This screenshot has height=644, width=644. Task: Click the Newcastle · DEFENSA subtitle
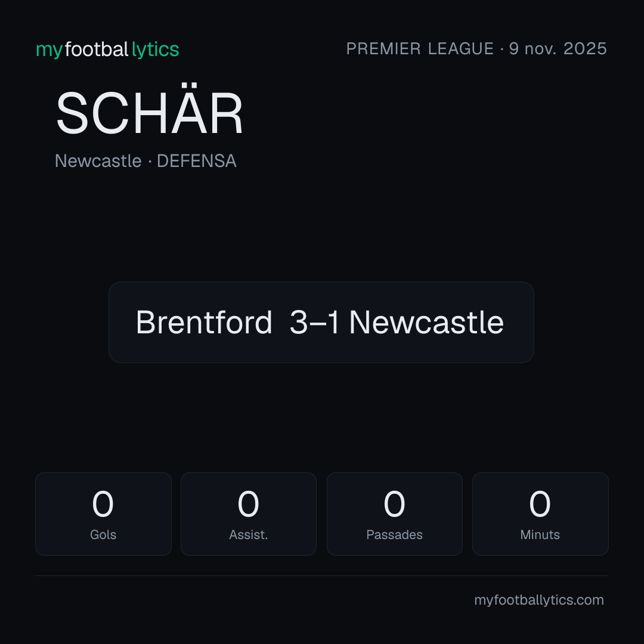146,161
